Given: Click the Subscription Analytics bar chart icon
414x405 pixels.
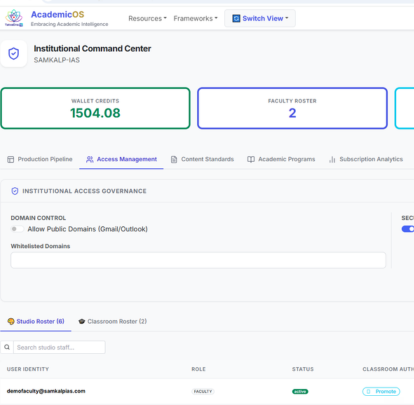Looking at the screenshot, I should [332, 159].
